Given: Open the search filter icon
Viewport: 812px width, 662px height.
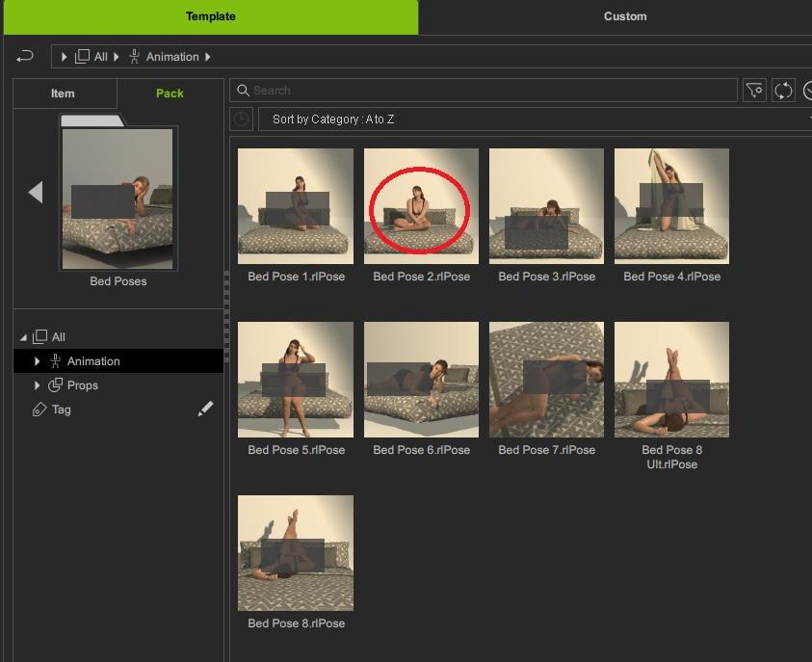Looking at the screenshot, I should click(x=754, y=91).
